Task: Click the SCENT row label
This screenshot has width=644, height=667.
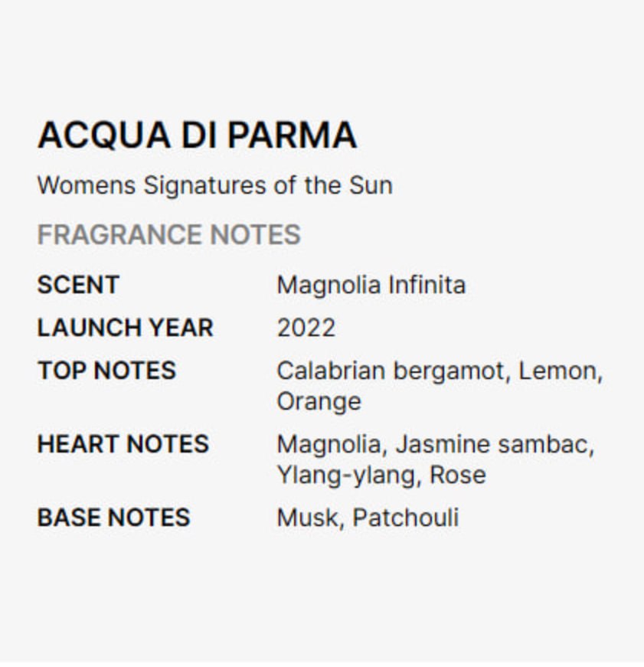Action: point(78,285)
